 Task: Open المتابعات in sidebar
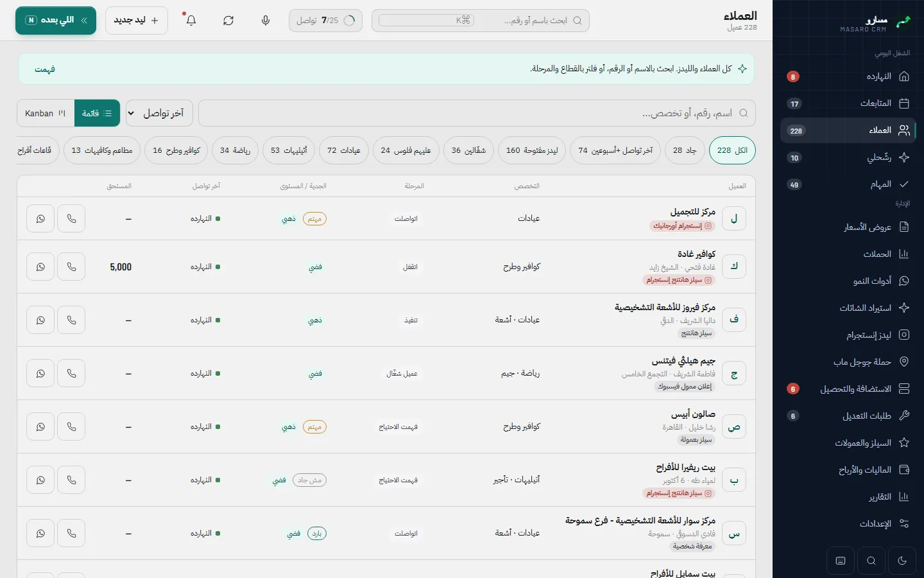[x=848, y=103]
